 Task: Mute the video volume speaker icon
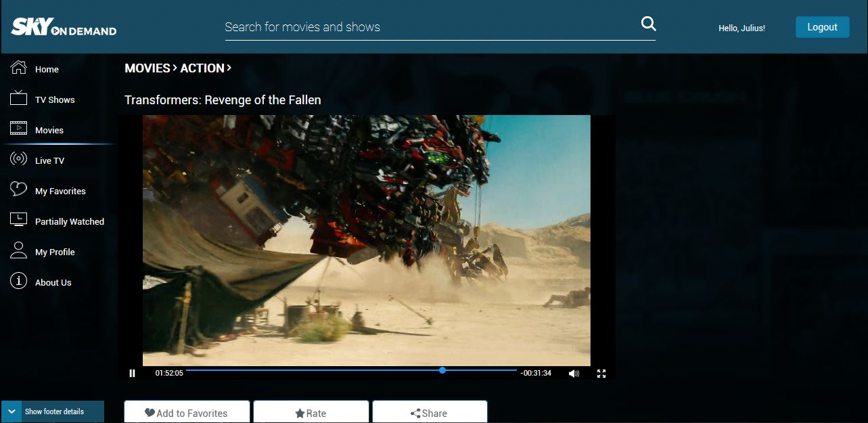point(574,374)
